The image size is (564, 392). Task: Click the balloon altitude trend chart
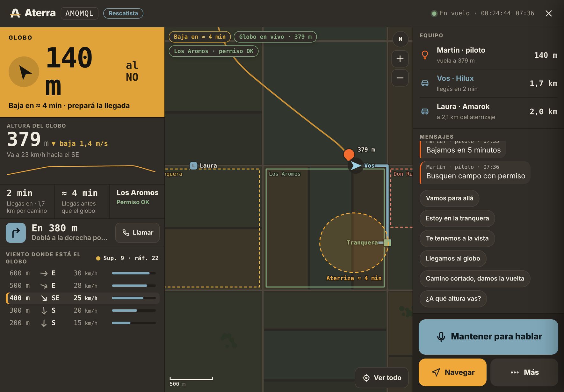(81, 170)
